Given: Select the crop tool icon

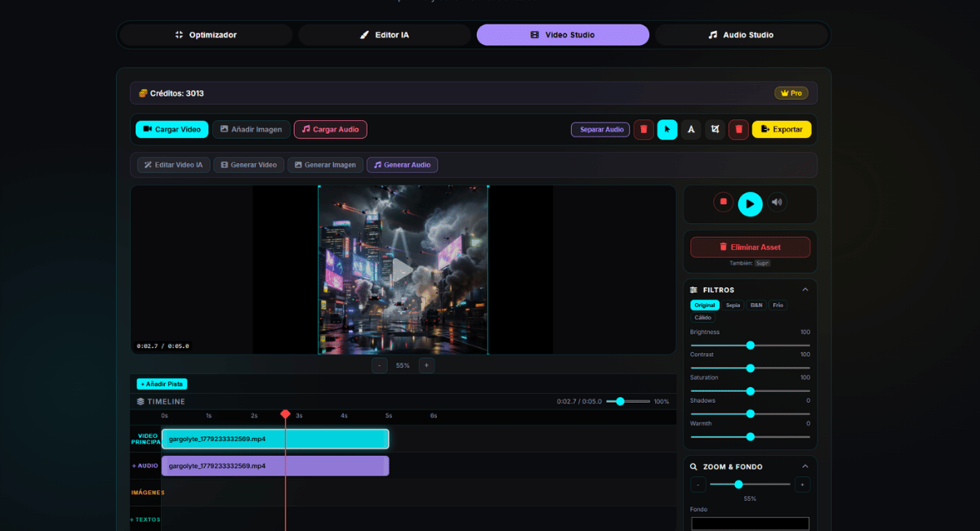Looking at the screenshot, I should point(715,129).
